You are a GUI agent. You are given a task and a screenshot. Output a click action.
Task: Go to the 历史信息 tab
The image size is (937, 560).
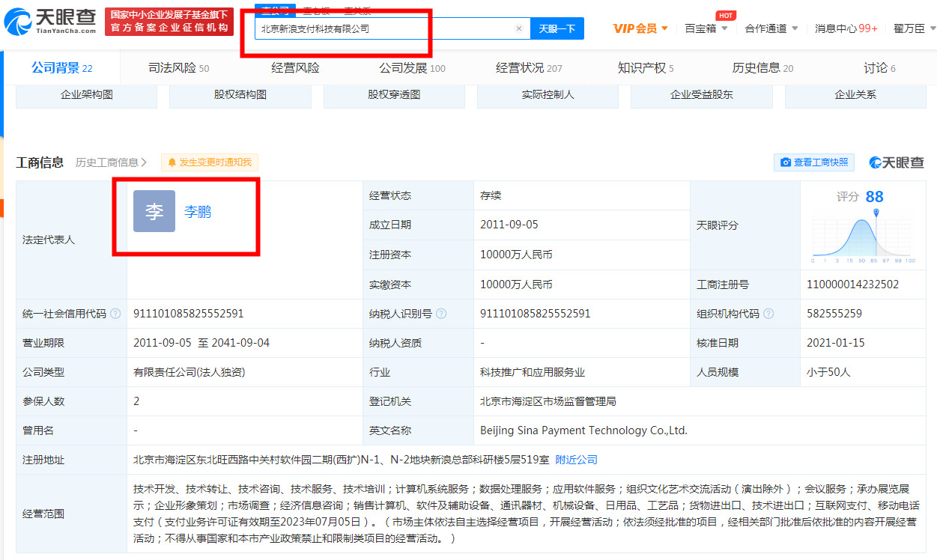[762, 68]
